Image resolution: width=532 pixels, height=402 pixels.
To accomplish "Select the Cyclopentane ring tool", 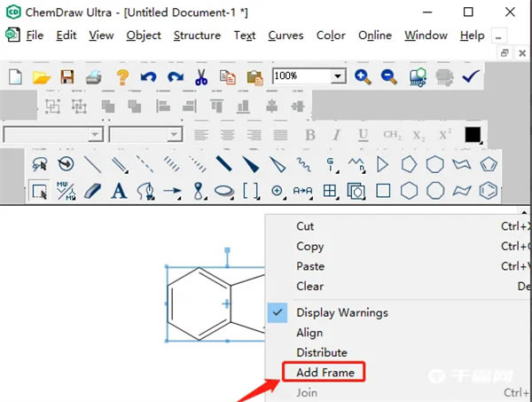I will tap(409, 164).
